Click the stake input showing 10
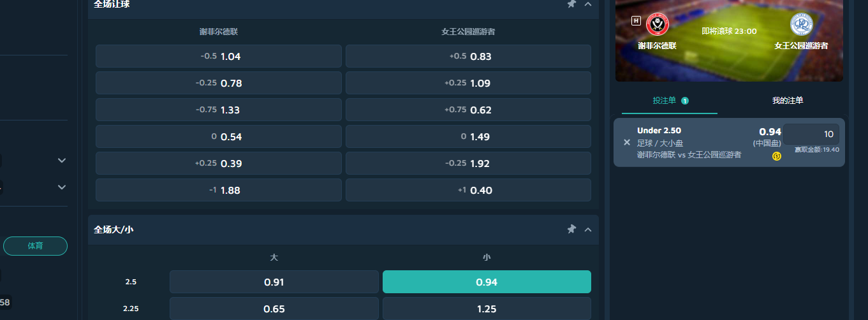This screenshot has width=868, height=320. pyautogui.click(x=811, y=134)
